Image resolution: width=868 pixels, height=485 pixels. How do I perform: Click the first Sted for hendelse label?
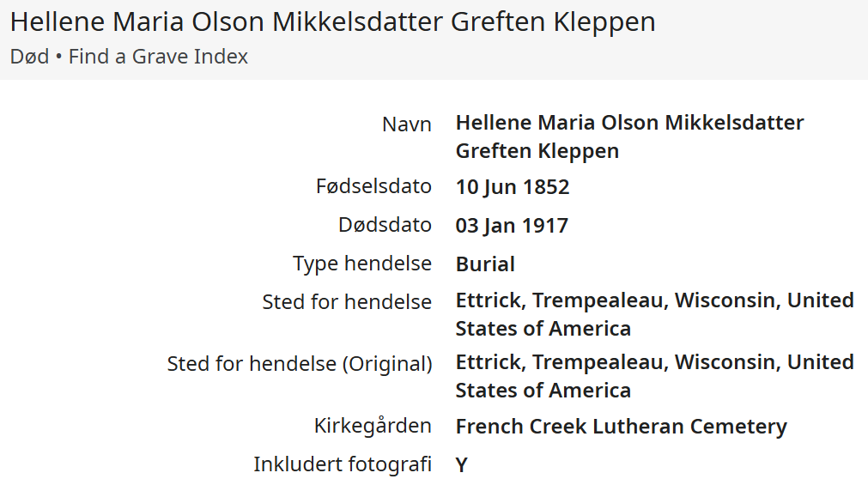coord(347,302)
